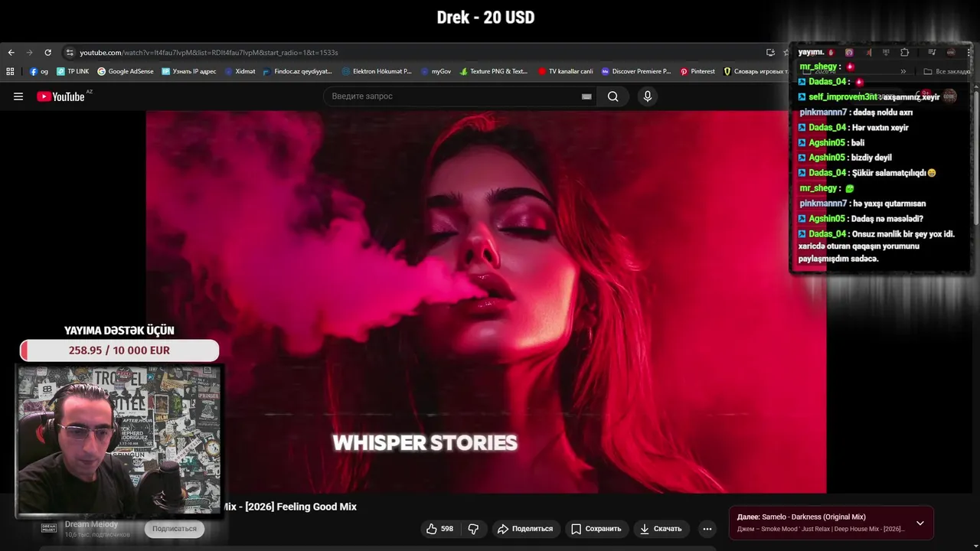Image resolution: width=980 pixels, height=551 pixels.
Task: Click chat message 'Dadaş nə məsələdi?'
Action: pos(887,219)
